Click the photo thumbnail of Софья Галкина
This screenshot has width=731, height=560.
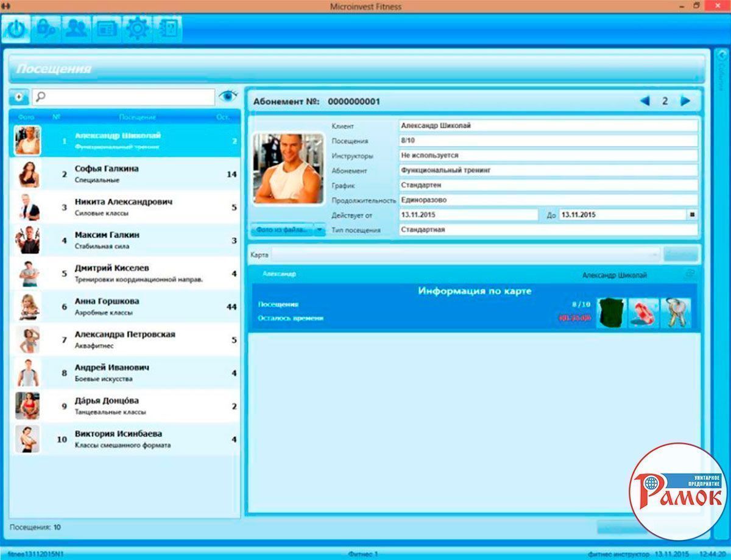click(27, 174)
